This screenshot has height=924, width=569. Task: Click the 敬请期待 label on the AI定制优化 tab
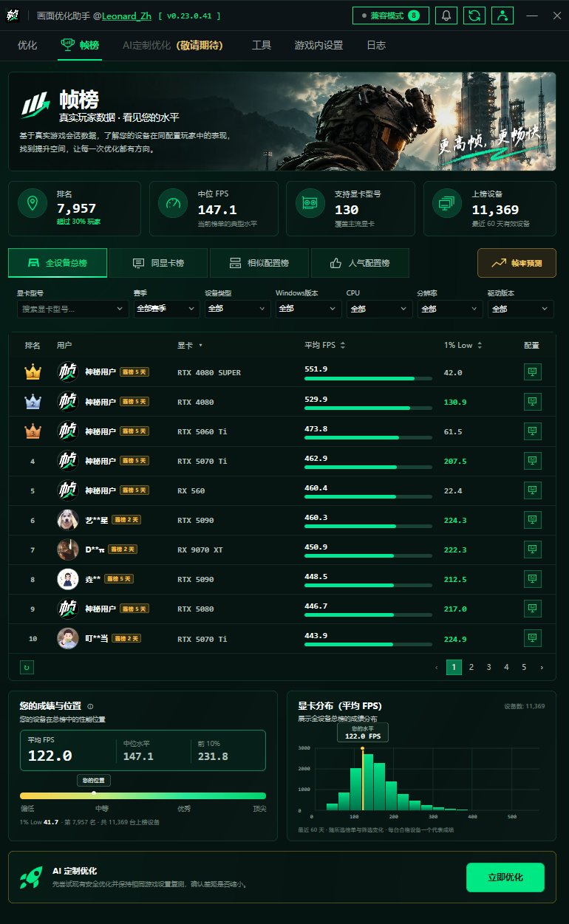tap(200, 45)
